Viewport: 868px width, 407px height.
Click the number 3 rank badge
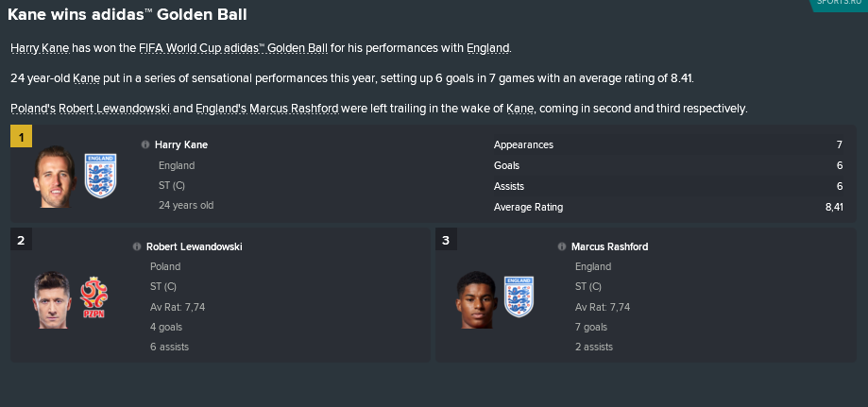(x=446, y=240)
